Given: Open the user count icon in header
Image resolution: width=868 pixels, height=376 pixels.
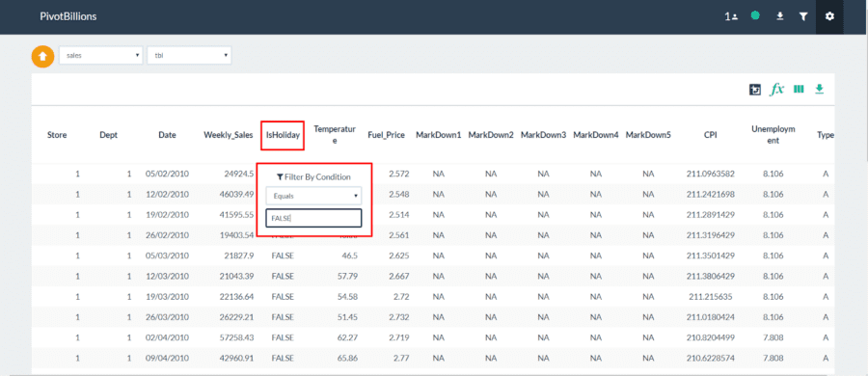Looking at the screenshot, I should 731,16.
